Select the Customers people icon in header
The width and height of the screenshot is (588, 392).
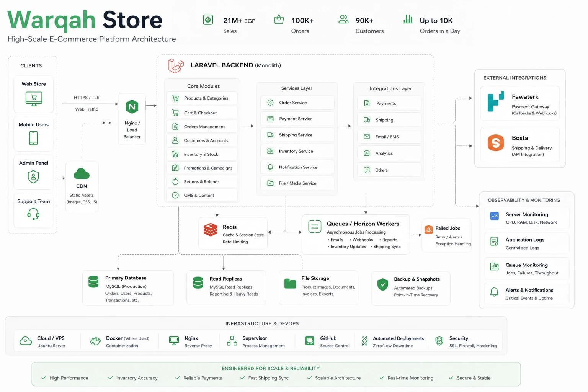[343, 19]
